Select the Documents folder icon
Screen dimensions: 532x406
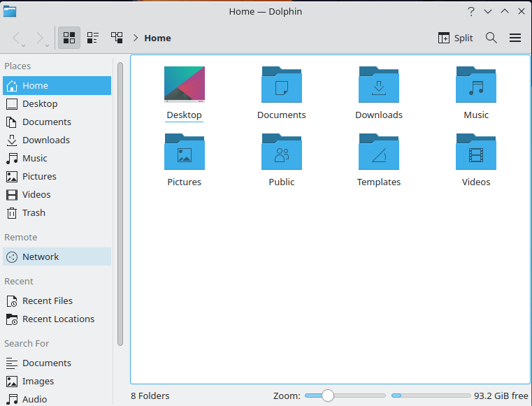pyautogui.click(x=282, y=85)
